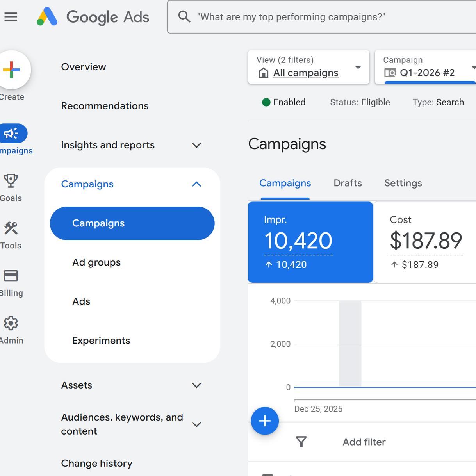Open Ads page
476x476 pixels.
click(81, 301)
